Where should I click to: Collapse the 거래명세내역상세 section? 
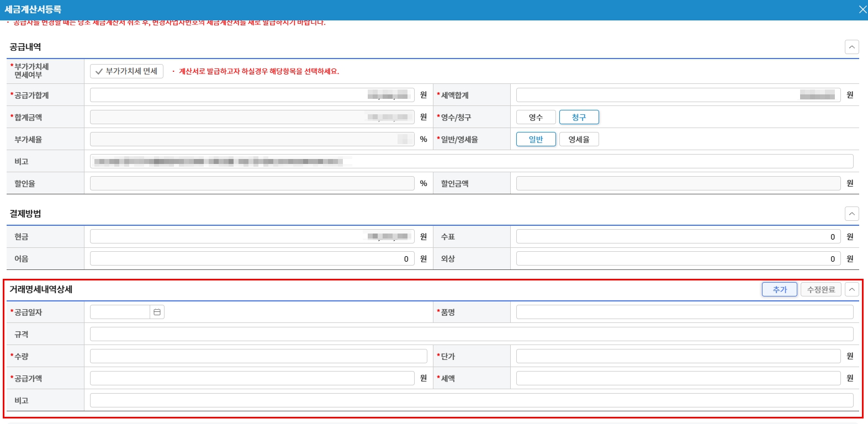click(851, 289)
